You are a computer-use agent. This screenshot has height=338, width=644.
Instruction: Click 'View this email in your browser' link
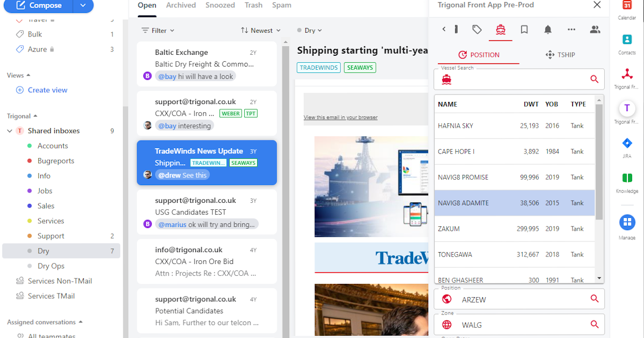[x=340, y=117]
